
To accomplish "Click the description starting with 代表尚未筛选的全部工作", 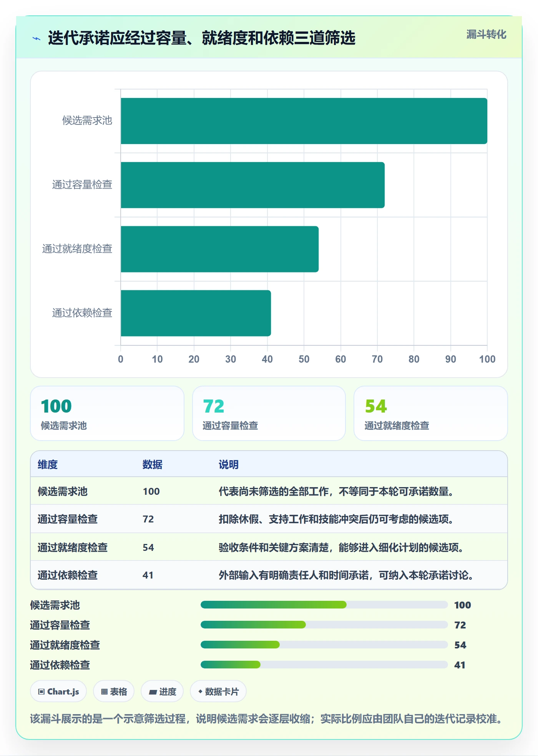I will pos(336,491).
